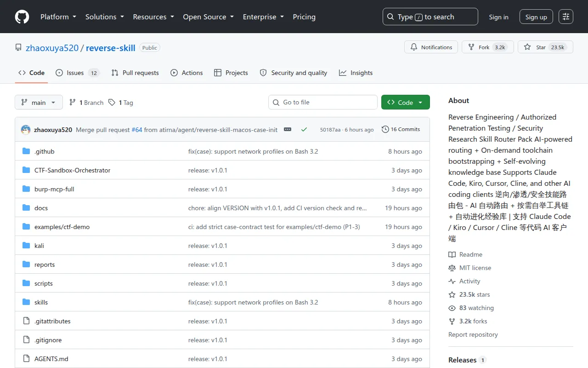This screenshot has width=588, height=368.
Task: Switch to the Actions tab
Action: pos(187,73)
